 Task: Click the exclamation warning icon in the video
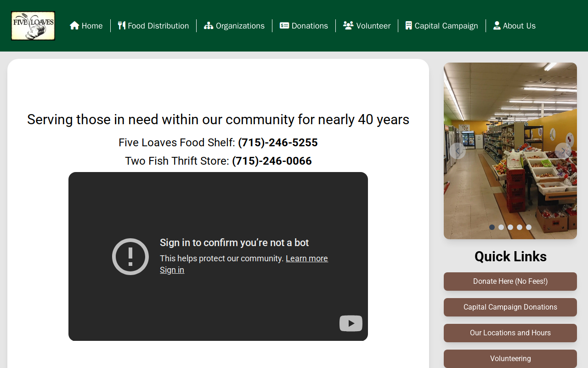tap(130, 257)
